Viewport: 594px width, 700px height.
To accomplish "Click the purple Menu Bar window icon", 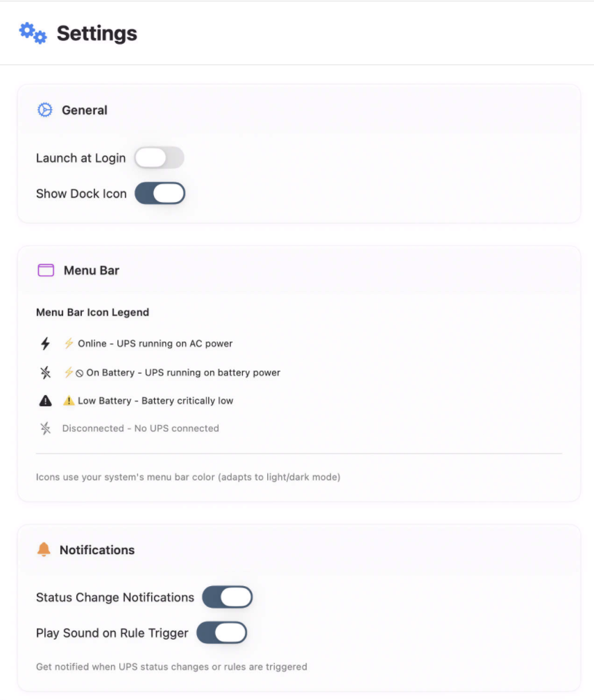I will (46, 270).
